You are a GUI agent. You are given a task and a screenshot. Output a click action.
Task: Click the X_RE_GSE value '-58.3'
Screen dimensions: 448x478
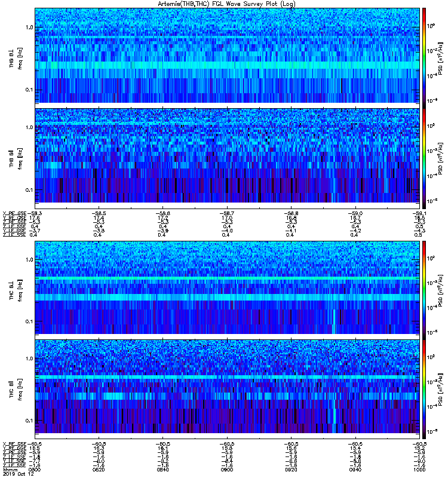pyautogui.click(x=35, y=213)
